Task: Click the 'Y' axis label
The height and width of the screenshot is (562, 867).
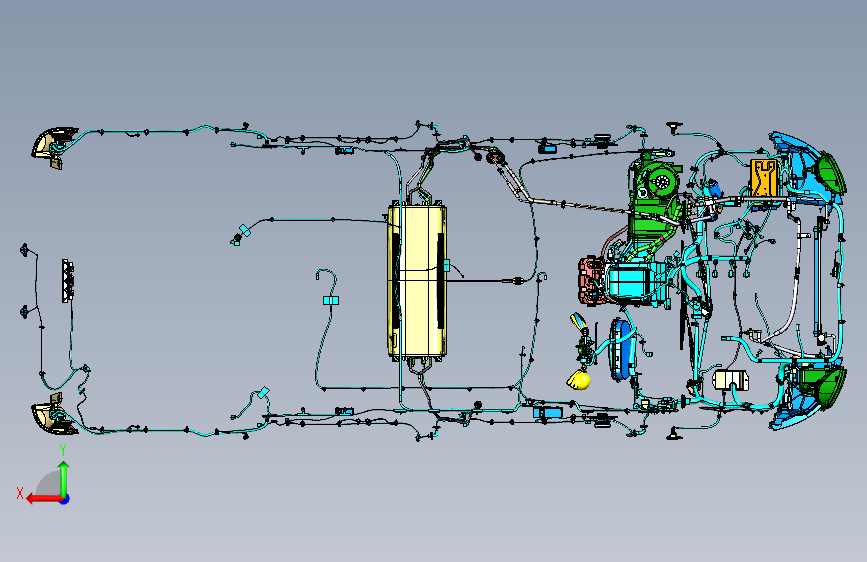Action: (63, 450)
